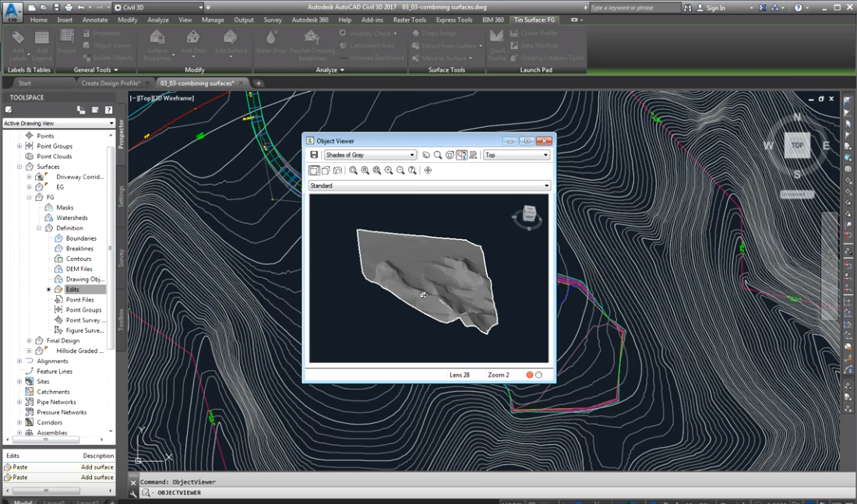This screenshot has width=857, height=504.
Task: Open the Analyze ribbon tab
Action: point(158,19)
